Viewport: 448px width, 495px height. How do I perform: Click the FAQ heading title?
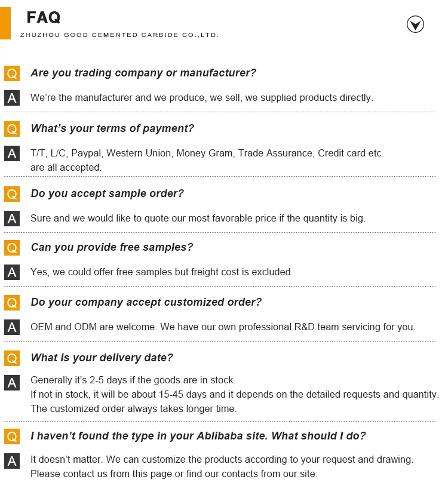pos(44,17)
